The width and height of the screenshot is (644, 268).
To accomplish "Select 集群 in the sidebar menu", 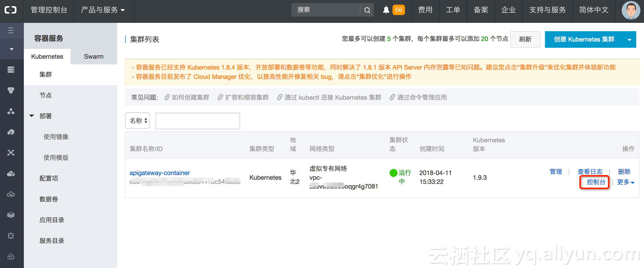I will (x=71, y=75).
